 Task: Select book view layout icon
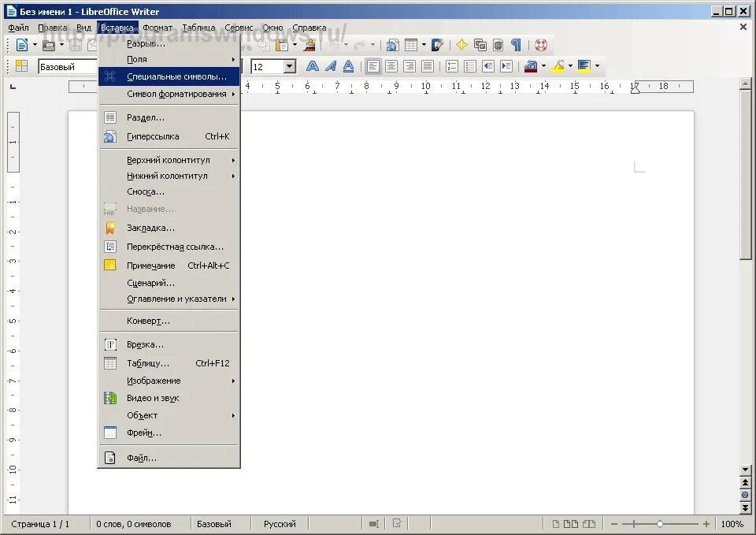click(x=589, y=524)
